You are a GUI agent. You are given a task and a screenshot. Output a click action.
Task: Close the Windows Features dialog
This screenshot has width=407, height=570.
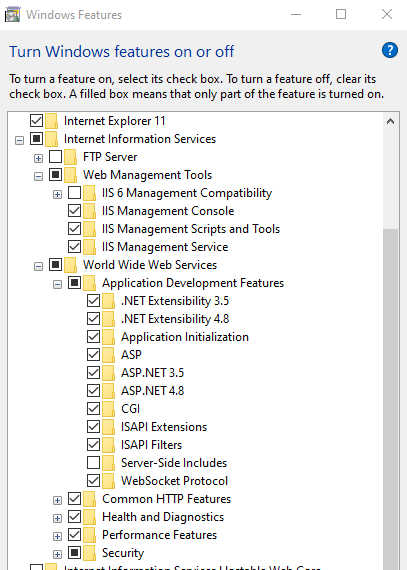tap(387, 14)
